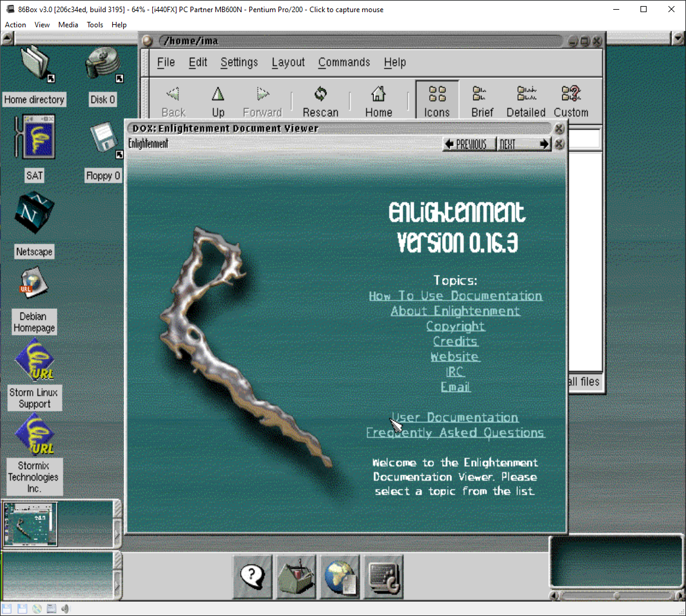This screenshot has width=686, height=616.
Task: Click the Forward arrow in file manager
Action: (x=263, y=101)
